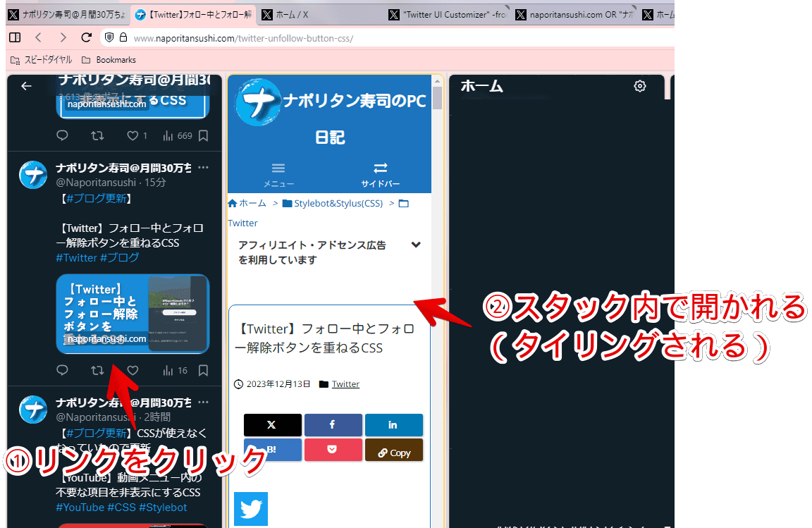The image size is (812, 528).
Task: Click the blue Twitter bird icon
Action: [251, 509]
